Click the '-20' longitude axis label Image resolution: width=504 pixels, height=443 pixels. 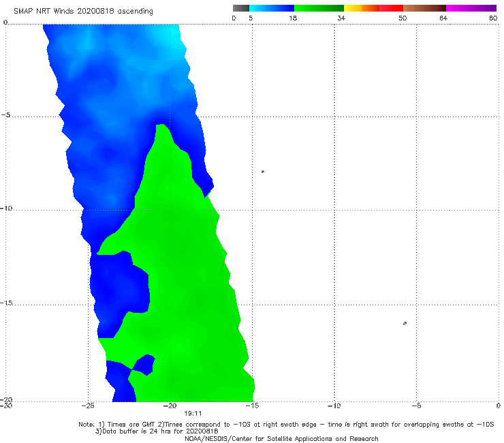pos(170,406)
